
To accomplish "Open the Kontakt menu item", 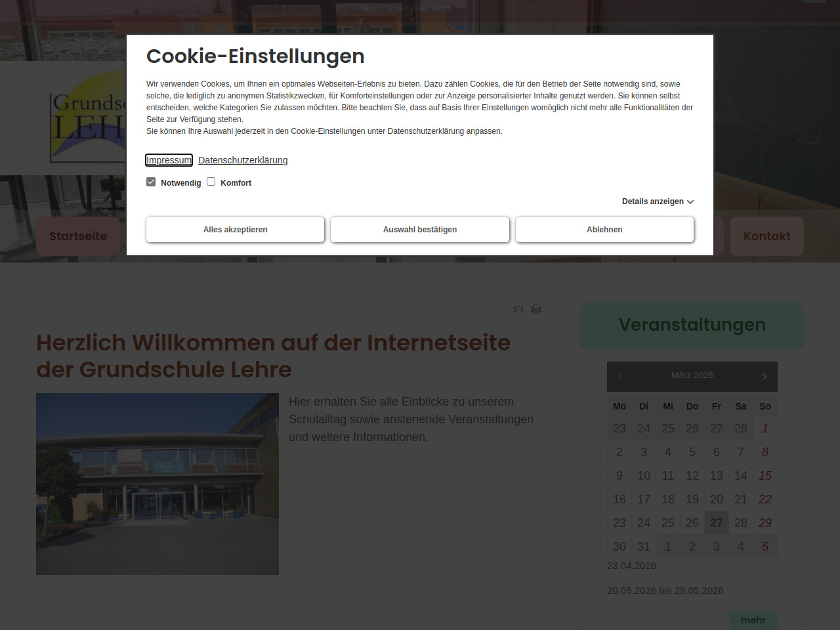I will coord(766,236).
